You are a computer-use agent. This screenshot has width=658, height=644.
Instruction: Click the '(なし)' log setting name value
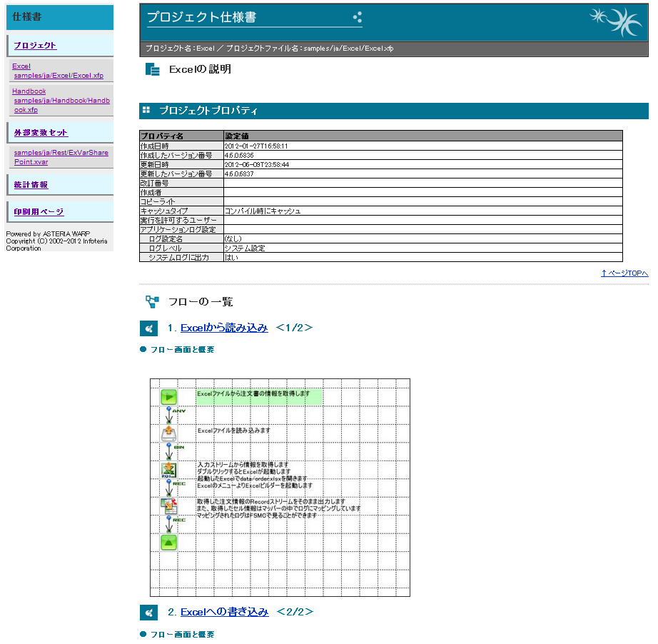tap(233, 239)
